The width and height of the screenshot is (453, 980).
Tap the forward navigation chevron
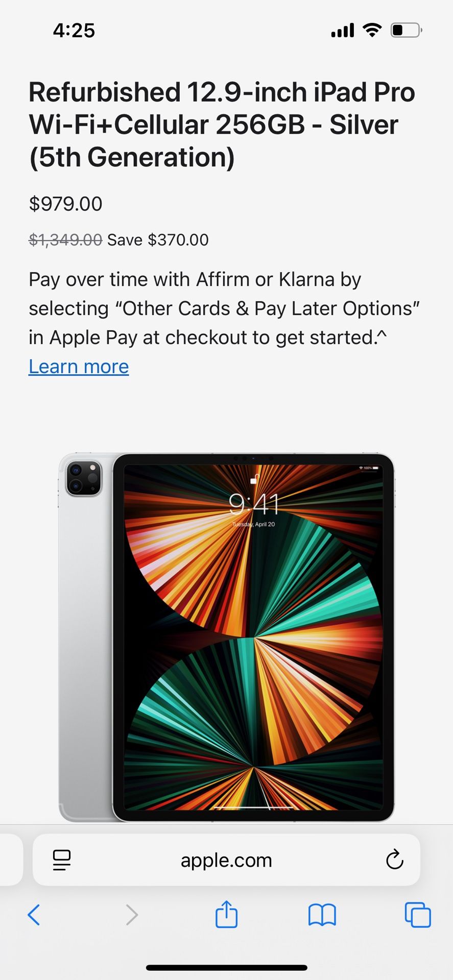[132, 915]
